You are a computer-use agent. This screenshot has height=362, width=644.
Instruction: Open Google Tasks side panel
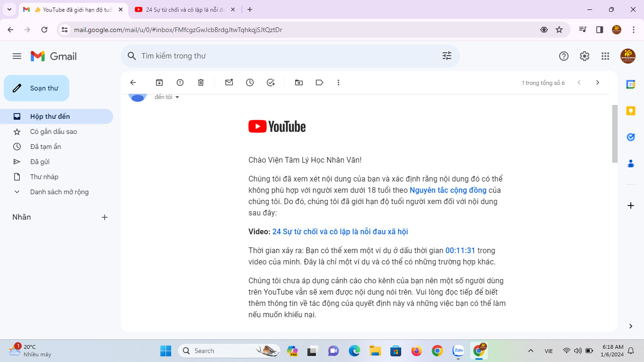tap(631, 137)
